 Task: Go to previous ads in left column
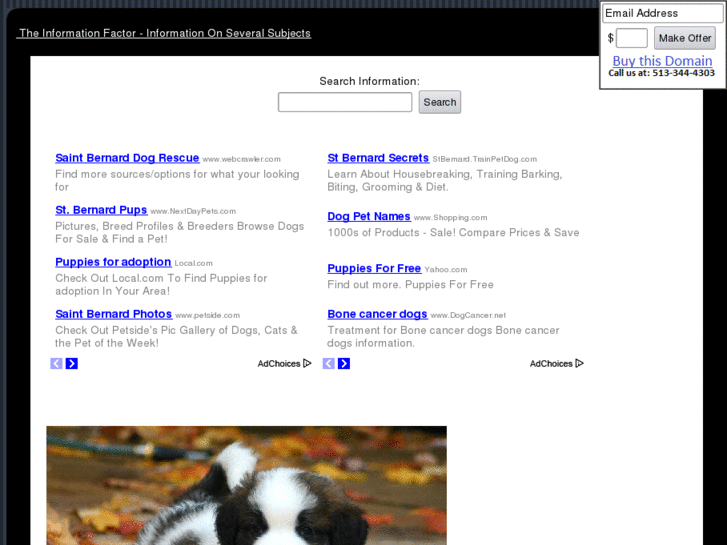(x=56, y=364)
